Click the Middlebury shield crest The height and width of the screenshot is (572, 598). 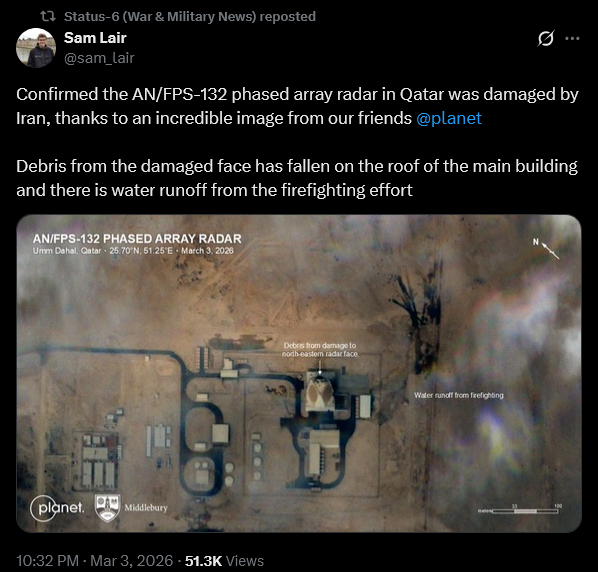point(107,508)
